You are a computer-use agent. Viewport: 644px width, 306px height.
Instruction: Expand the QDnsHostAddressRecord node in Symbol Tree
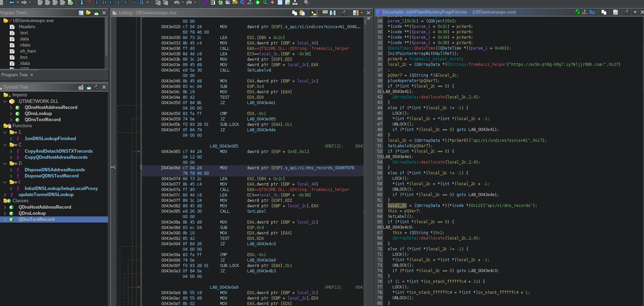pyautogui.click(x=11, y=107)
